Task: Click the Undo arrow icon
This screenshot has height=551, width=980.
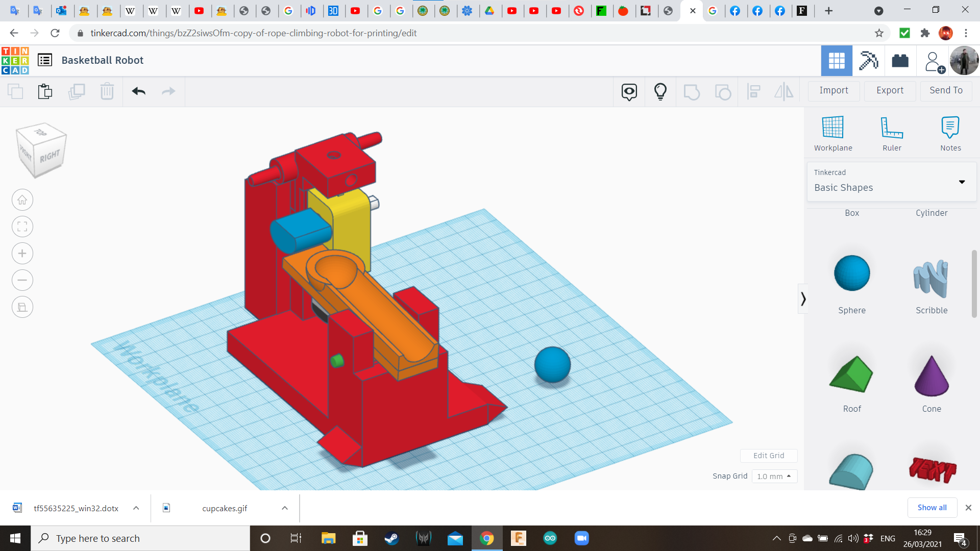Action: click(x=138, y=91)
